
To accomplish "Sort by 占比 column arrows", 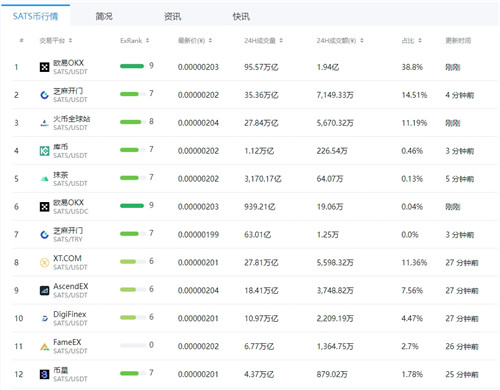I will [420, 40].
